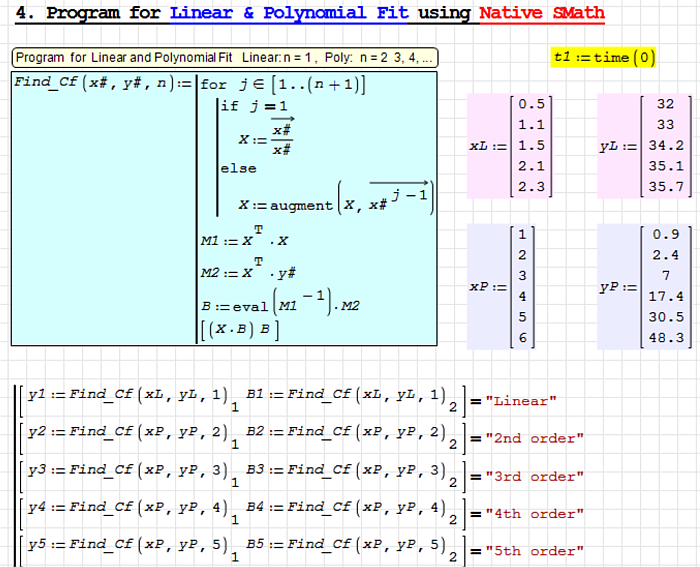
Task: Click the y1 := Find_Cf(xL, yL, 1) expression
Action: (127, 397)
